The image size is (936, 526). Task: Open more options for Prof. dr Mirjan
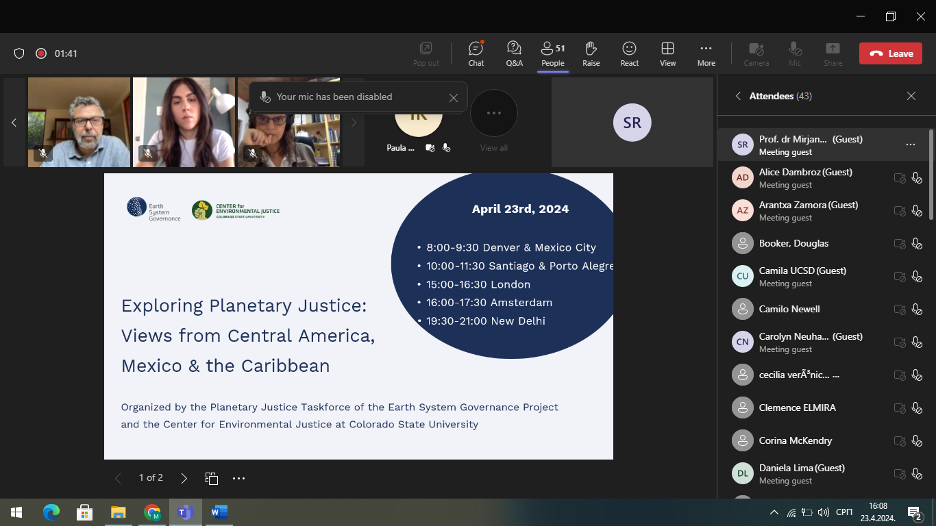point(910,145)
